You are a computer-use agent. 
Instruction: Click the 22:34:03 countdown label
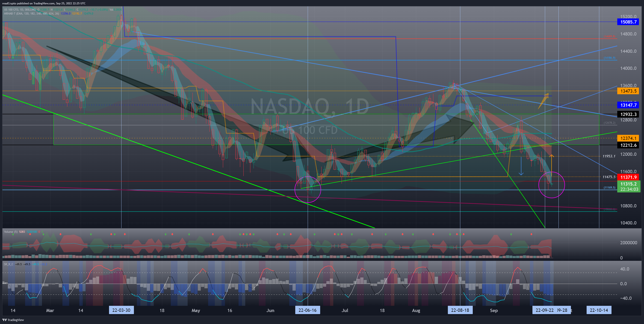pos(629,189)
